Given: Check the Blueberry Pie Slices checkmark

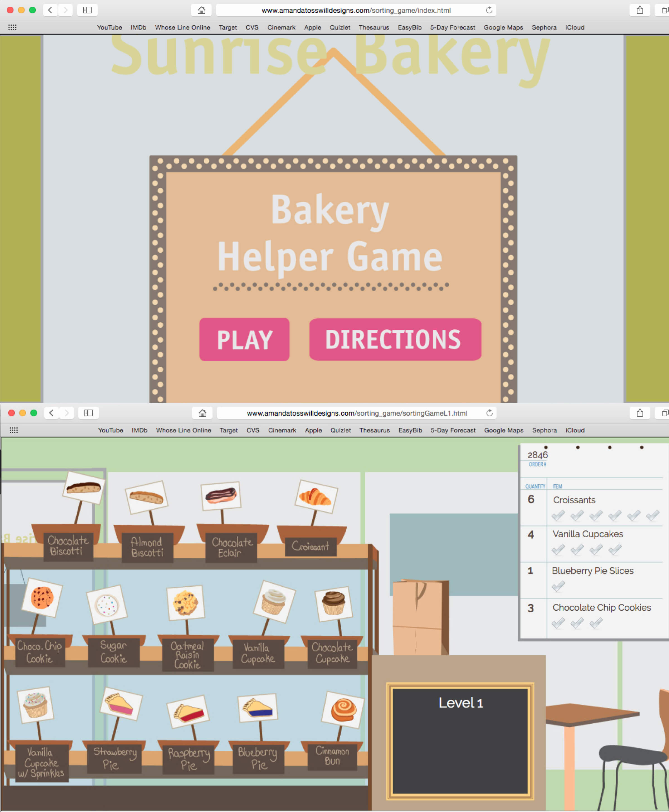Looking at the screenshot, I should (x=558, y=586).
